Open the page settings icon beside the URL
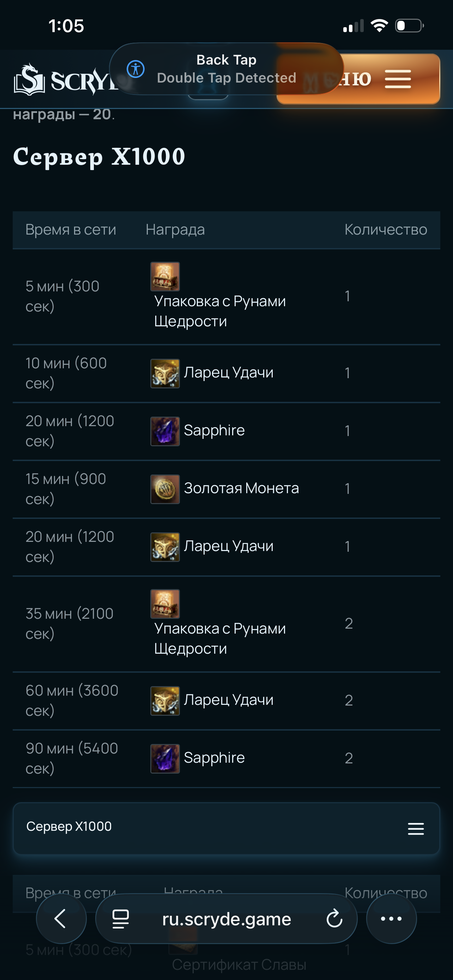The width and height of the screenshot is (453, 980). tap(121, 919)
